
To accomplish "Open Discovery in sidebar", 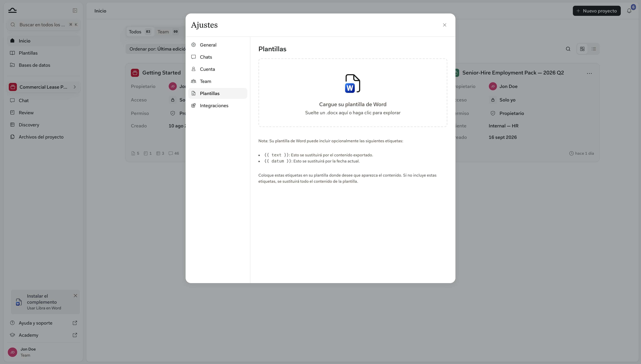I will pos(44,125).
